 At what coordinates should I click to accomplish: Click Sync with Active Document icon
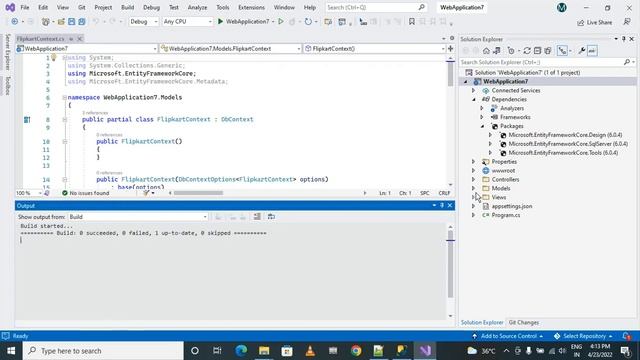point(527,51)
